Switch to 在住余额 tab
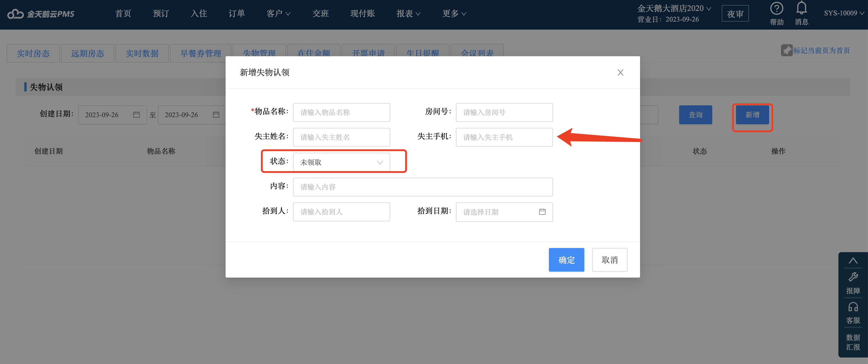Viewport: 868px width, 364px height. point(314,51)
